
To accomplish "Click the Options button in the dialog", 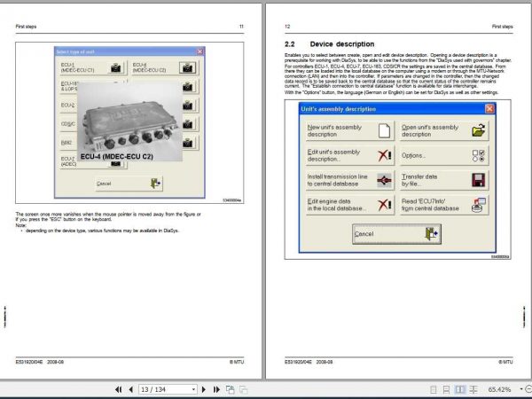I will [x=444, y=155].
